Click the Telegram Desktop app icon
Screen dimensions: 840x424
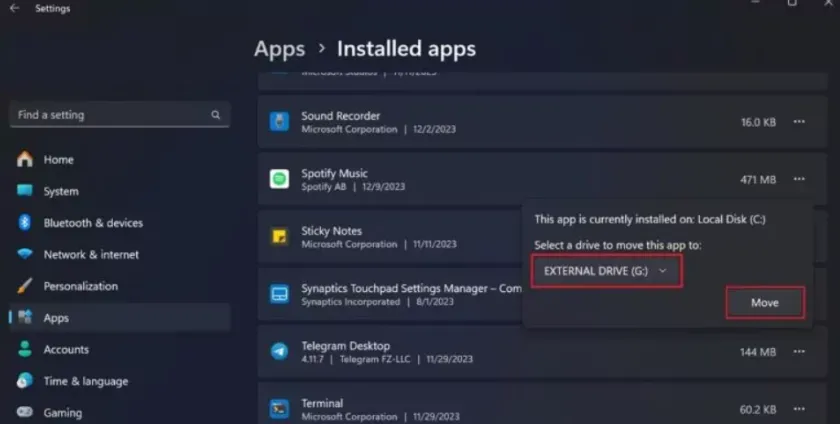(x=279, y=352)
